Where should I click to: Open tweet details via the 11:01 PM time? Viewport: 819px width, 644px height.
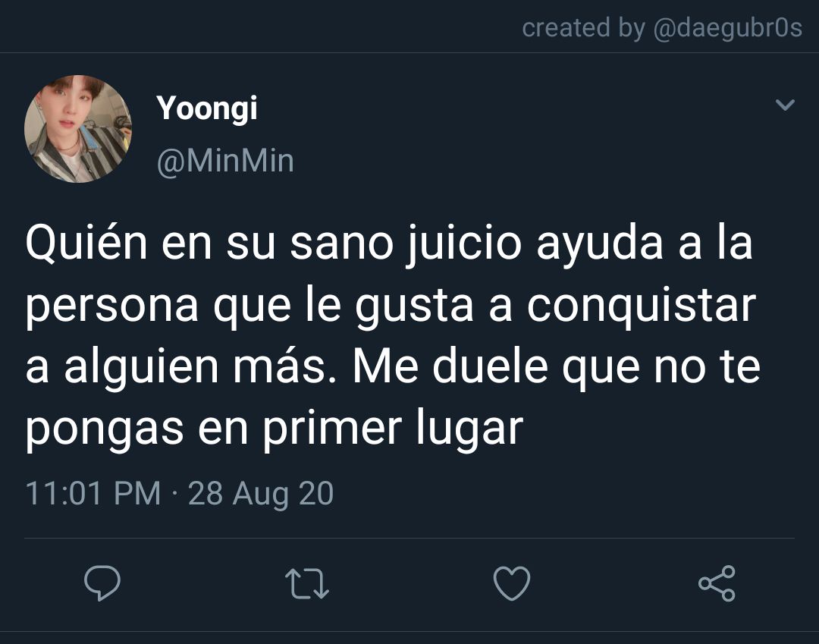click(93, 493)
